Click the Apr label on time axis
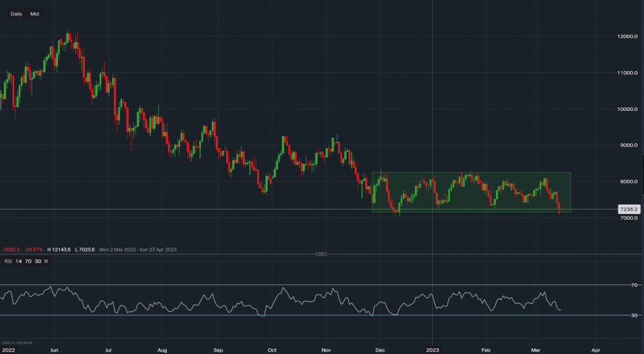This screenshot has width=644, height=354. [x=596, y=349]
